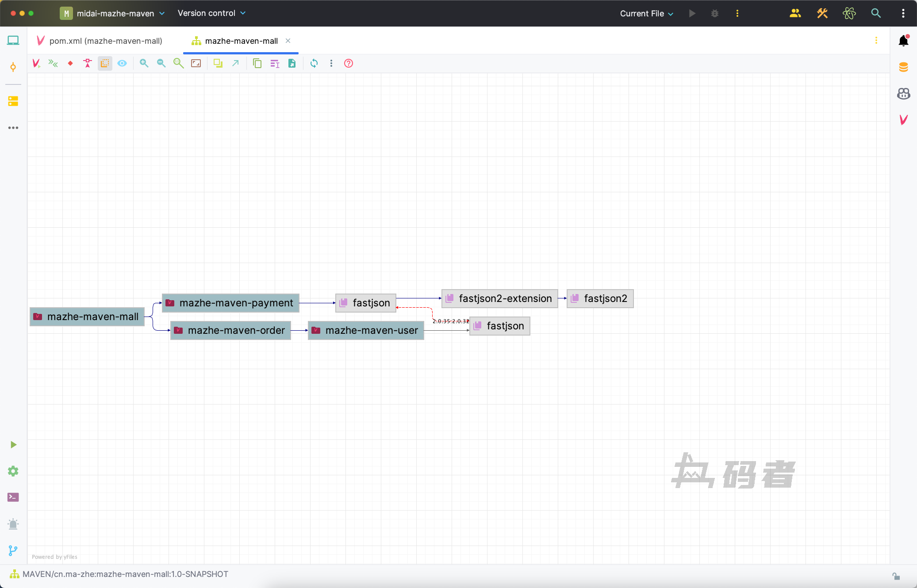917x588 pixels.
Task: Click the MAVEN/cn.ma-zhe breadcrumb in status bar
Action: [125, 574]
